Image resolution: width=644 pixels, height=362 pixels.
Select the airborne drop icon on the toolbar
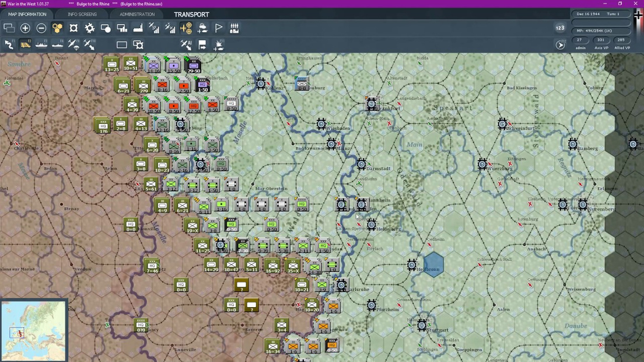coord(73,44)
